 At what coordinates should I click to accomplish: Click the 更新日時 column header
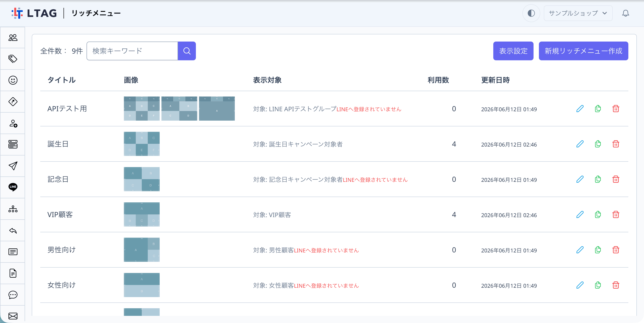(x=495, y=80)
